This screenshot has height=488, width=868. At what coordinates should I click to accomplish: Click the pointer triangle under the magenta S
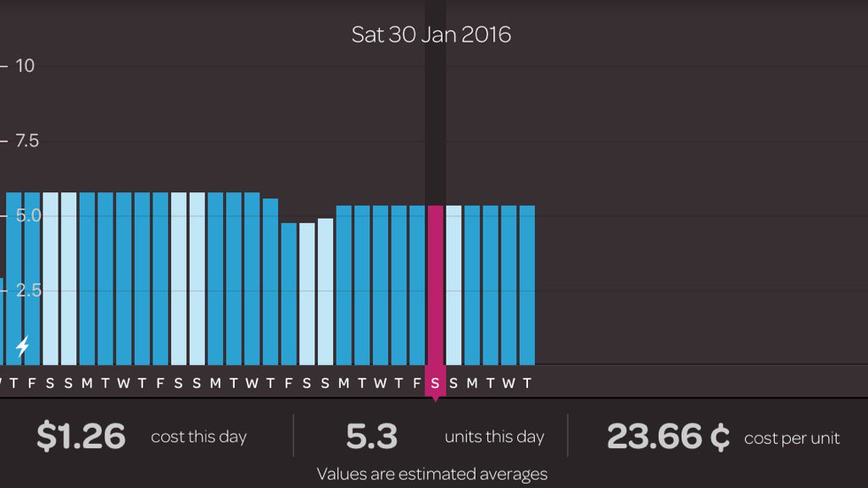tap(435, 399)
